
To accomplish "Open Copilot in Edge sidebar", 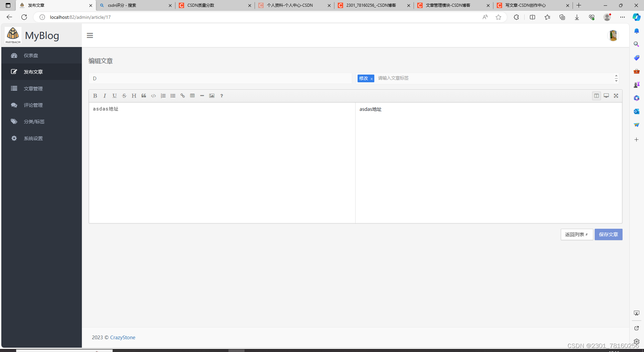I will click(x=636, y=17).
